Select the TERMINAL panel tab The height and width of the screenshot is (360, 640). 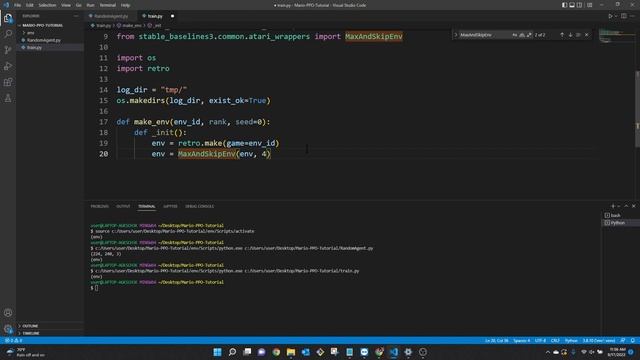tap(147, 207)
